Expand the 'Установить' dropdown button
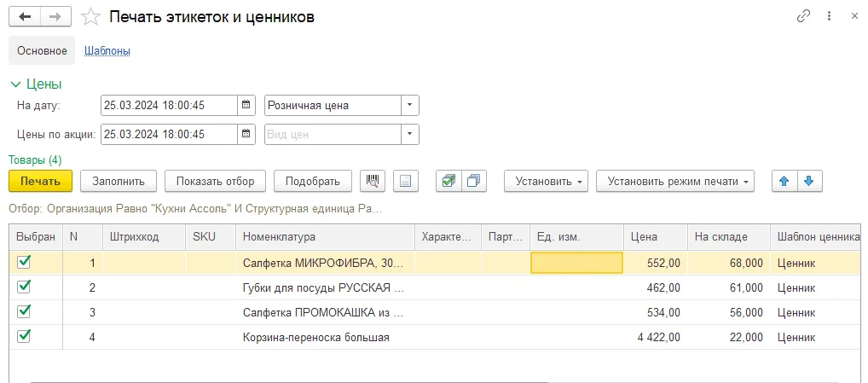Viewport: 868px width, 383px height. tap(546, 181)
